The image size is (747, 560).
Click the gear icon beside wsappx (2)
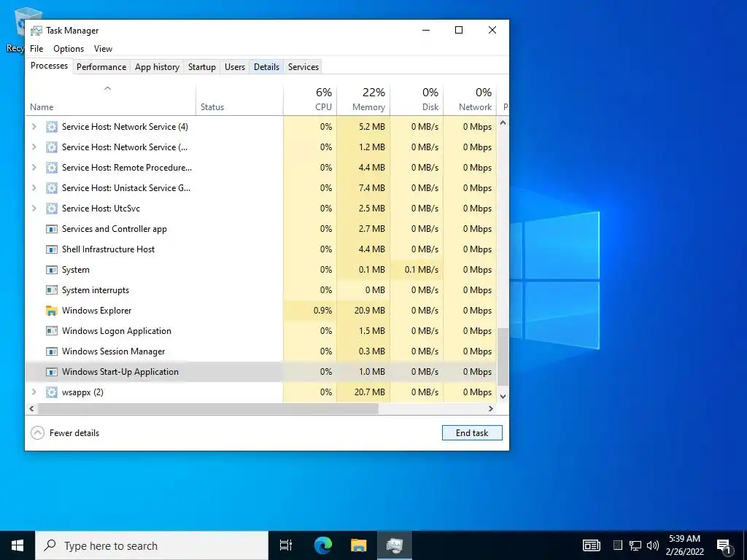(52, 392)
